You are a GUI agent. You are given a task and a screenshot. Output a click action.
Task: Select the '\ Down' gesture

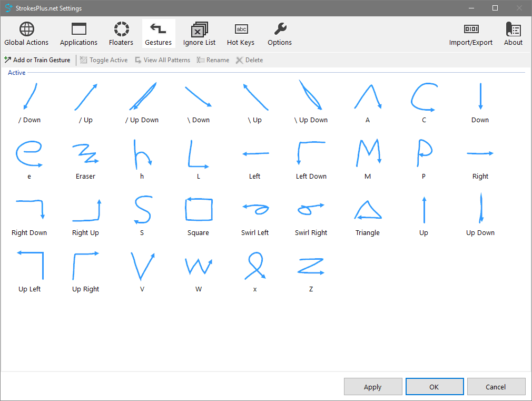tap(199, 103)
